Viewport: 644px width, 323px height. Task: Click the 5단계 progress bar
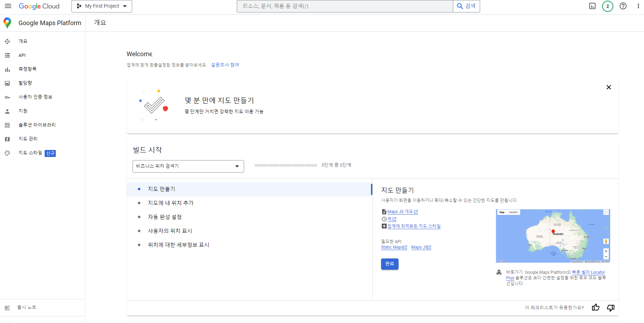click(286, 165)
